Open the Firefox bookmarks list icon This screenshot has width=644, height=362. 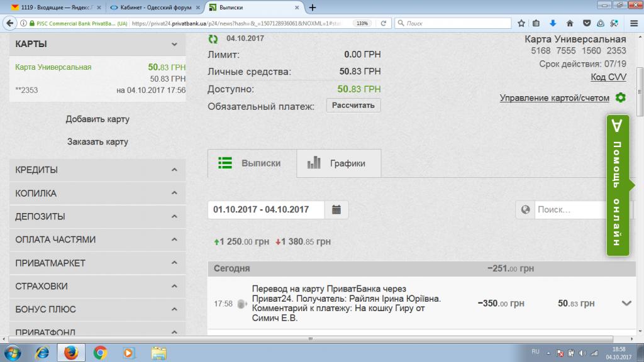pos(536,23)
